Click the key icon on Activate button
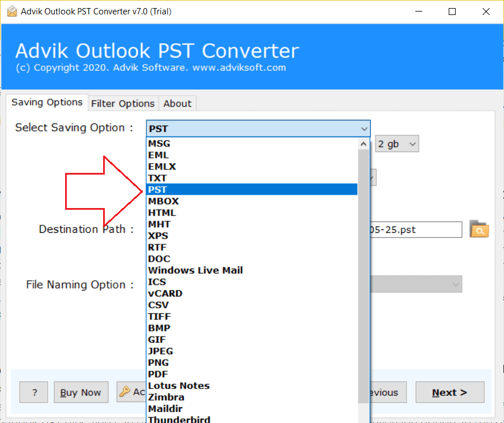504x423 pixels. (125, 392)
